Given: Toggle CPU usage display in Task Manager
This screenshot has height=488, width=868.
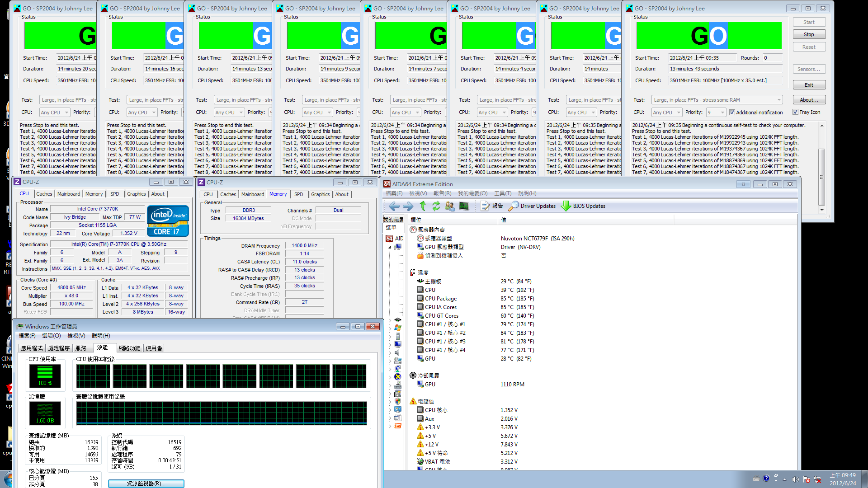Looking at the screenshot, I should point(45,375).
